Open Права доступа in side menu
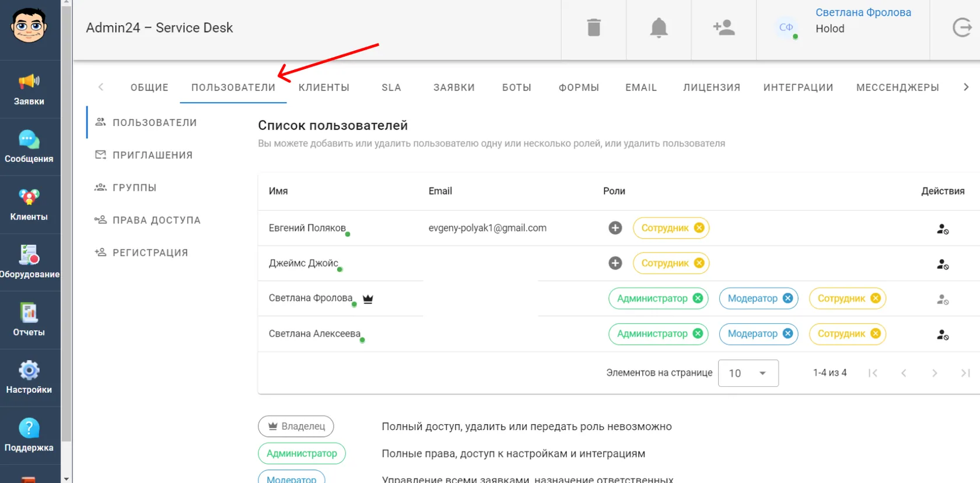Viewport: 980px width, 483px height. pyautogui.click(x=156, y=220)
